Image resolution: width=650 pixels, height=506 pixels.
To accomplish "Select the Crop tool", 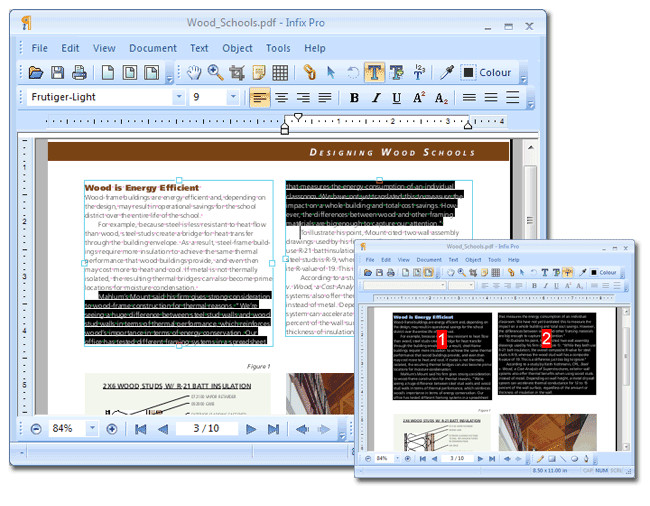I will pyautogui.click(x=237, y=72).
